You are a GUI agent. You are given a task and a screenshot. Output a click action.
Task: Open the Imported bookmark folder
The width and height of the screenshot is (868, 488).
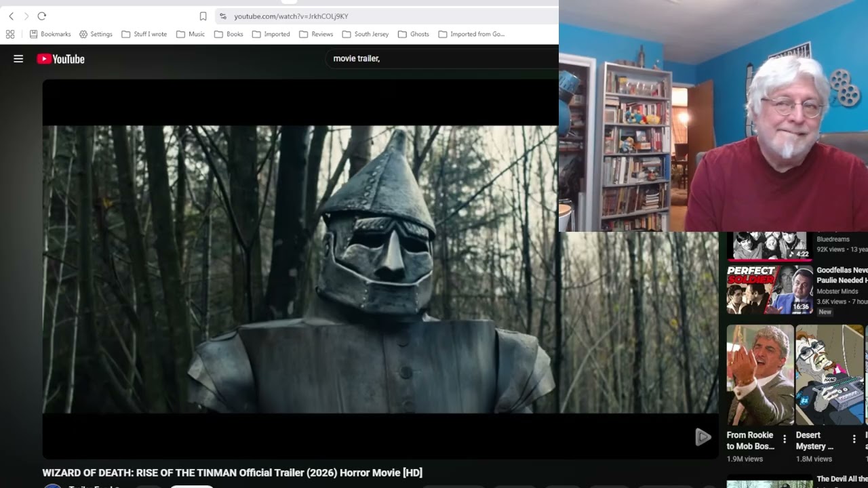[271, 34]
